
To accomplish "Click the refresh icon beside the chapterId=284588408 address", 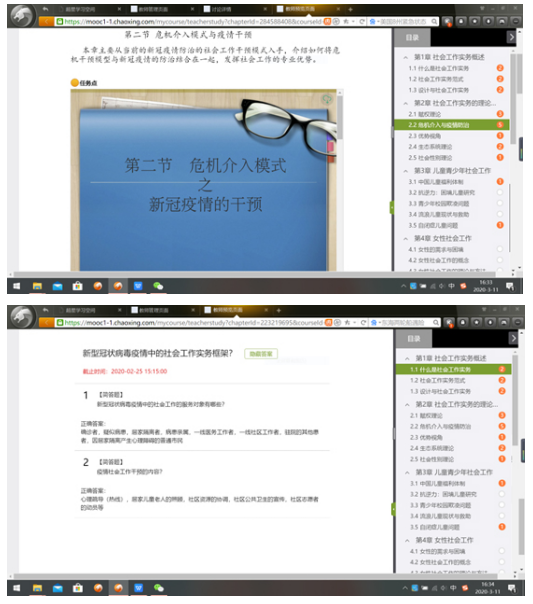I will pos(362,22).
